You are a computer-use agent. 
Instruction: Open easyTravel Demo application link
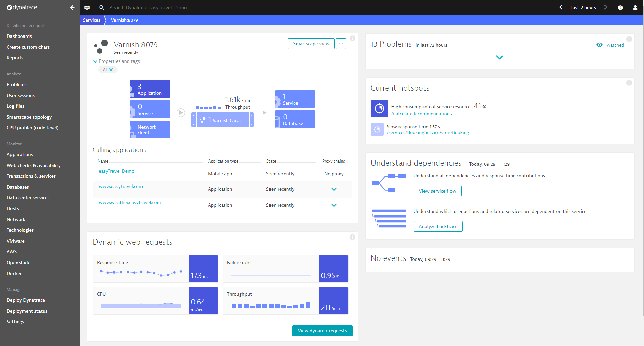(x=117, y=171)
